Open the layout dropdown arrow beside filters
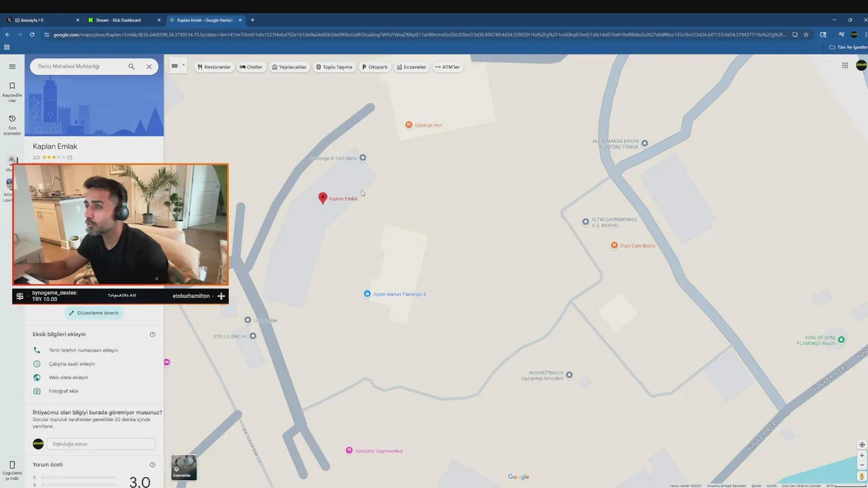 [x=183, y=66]
